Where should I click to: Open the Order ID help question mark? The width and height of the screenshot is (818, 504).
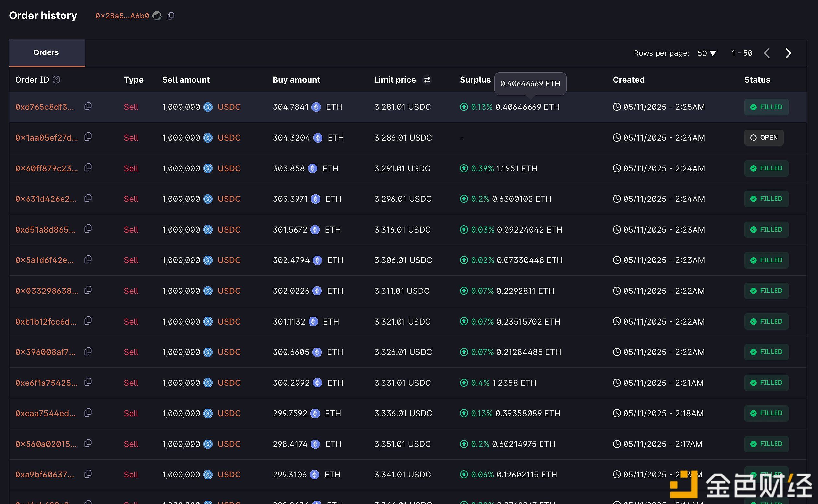pyautogui.click(x=57, y=80)
